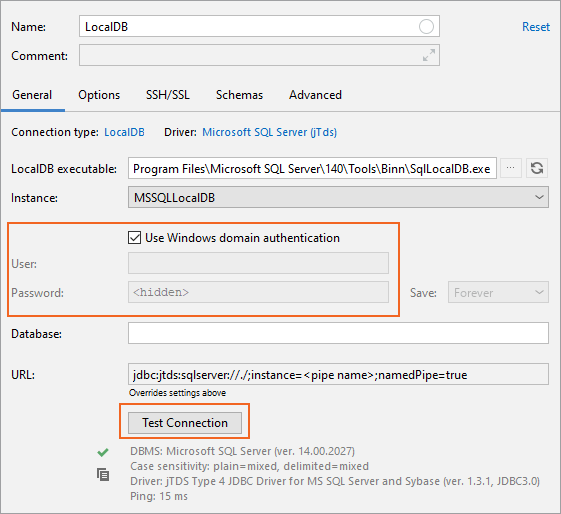Click the Test Connection button

coord(185,423)
